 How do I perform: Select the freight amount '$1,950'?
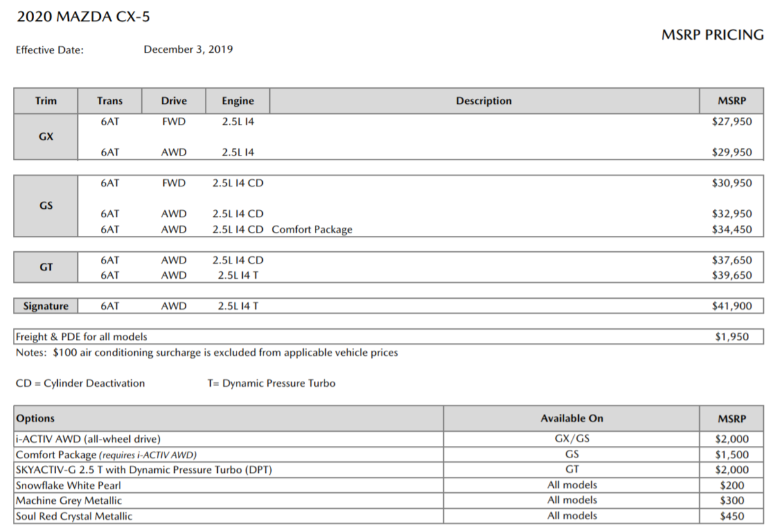point(732,337)
